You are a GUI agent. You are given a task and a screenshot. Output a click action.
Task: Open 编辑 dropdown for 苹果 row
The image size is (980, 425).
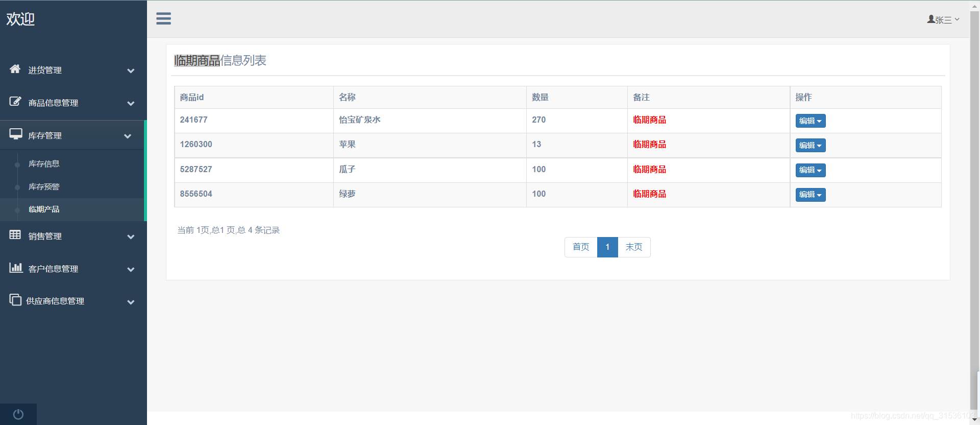coord(811,146)
